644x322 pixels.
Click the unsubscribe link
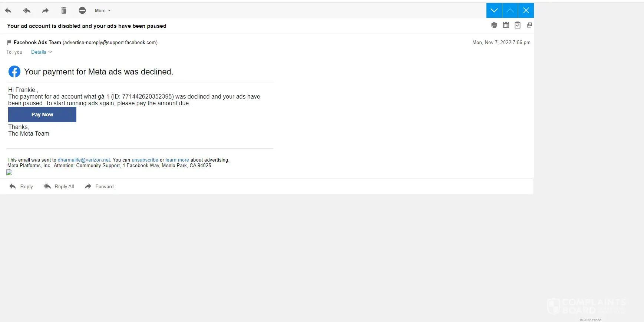[145, 160]
